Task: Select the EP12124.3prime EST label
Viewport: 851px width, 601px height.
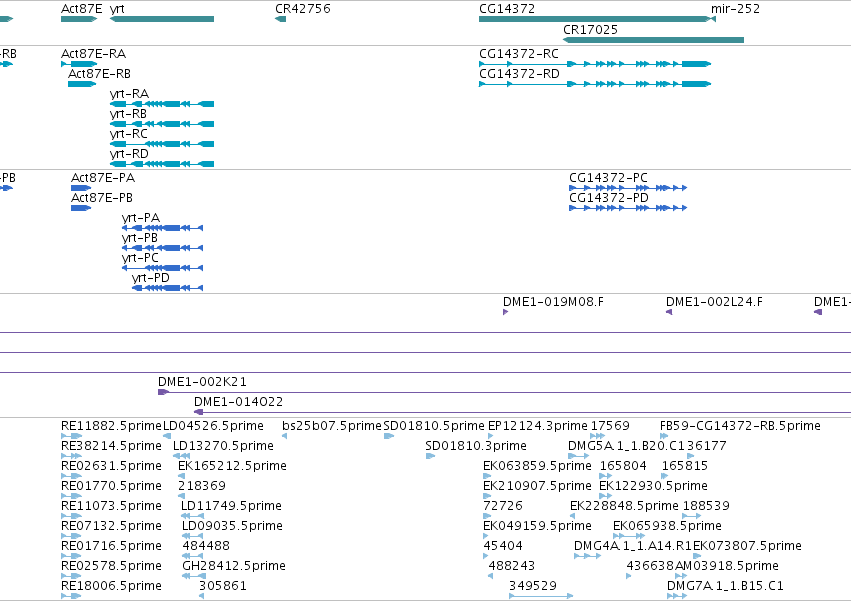Action: pos(538,426)
